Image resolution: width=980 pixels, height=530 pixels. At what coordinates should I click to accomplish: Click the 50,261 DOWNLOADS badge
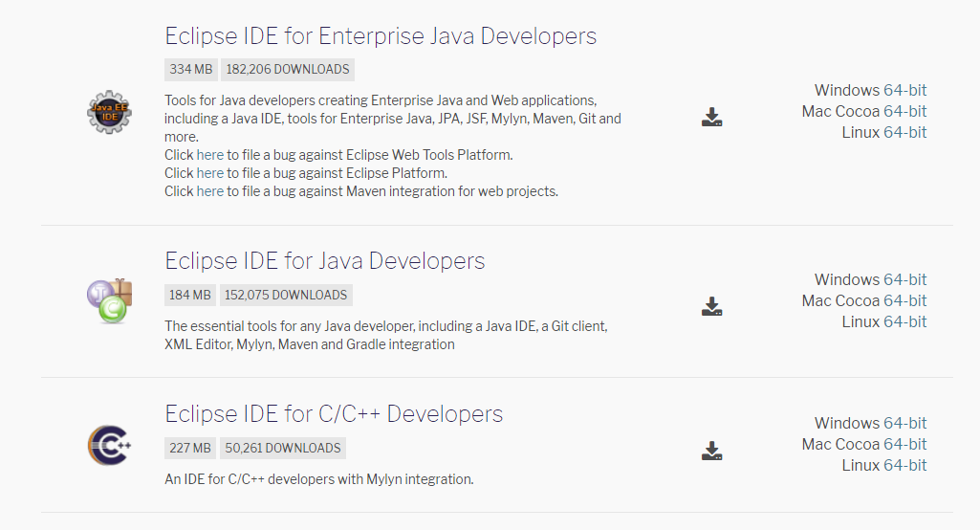click(x=282, y=448)
